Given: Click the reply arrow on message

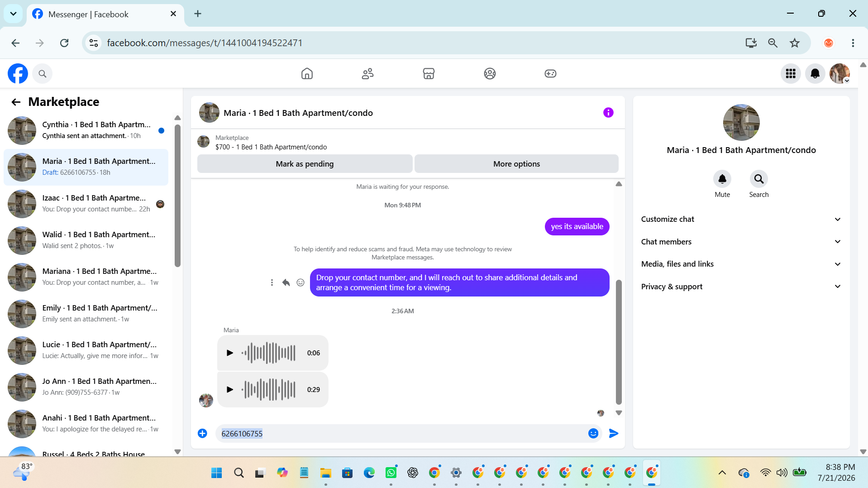Looking at the screenshot, I should [286, 282].
